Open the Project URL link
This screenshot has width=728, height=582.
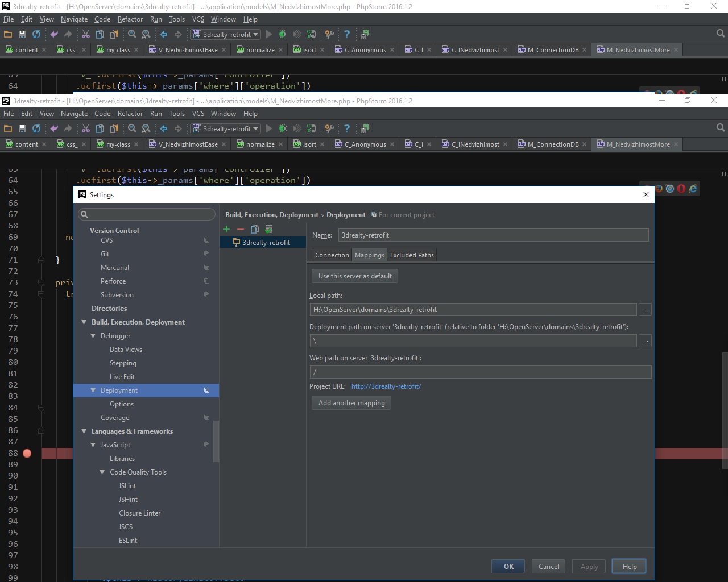(x=386, y=386)
